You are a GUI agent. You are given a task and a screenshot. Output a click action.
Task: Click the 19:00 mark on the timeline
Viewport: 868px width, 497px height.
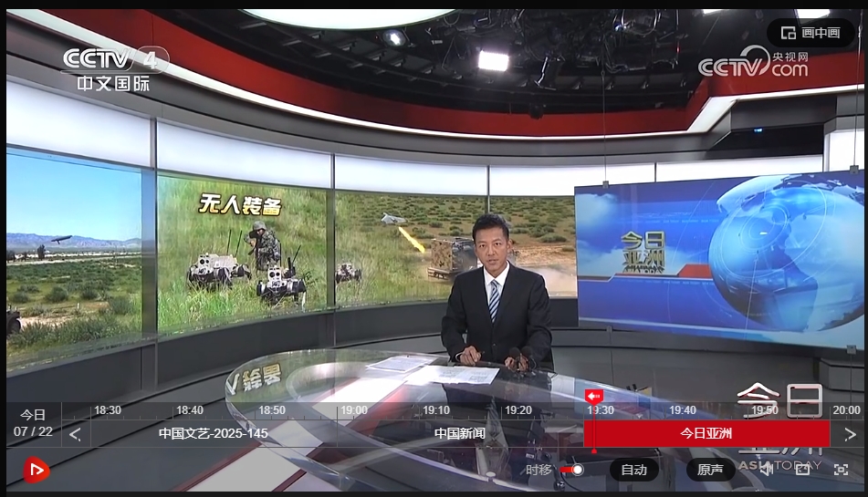tap(354, 410)
